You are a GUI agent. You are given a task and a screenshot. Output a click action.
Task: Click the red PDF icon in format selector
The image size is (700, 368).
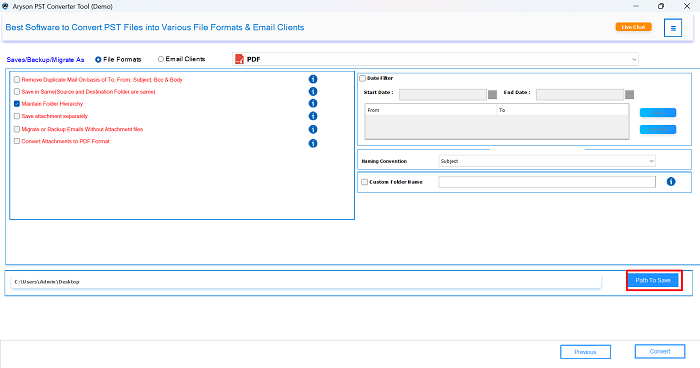pos(239,59)
